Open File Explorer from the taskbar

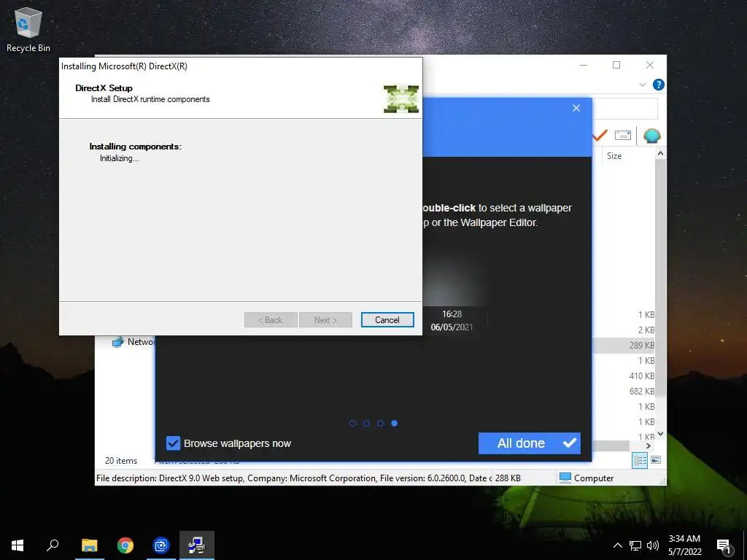click(x=89, y=545)
